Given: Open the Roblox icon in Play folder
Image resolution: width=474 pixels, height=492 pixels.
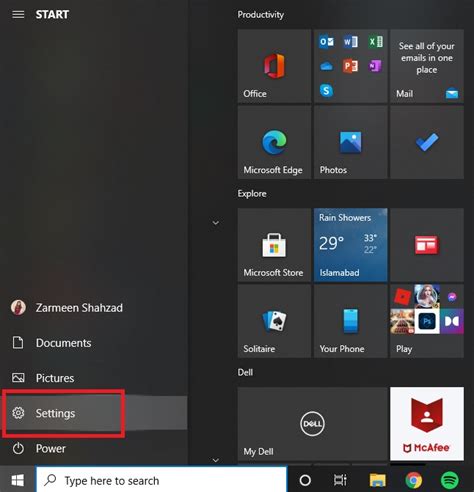Looking at the screenshot, I should tap(403, 296).
